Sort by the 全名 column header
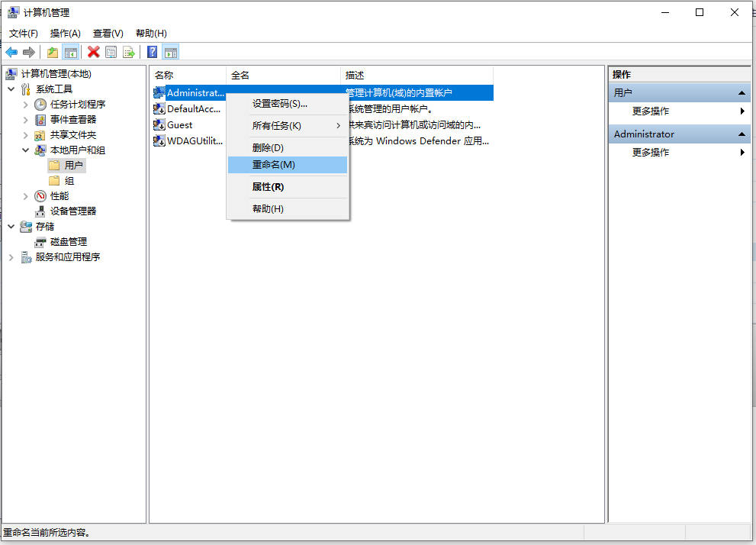 pyautogui.click(x=283, y=76)
